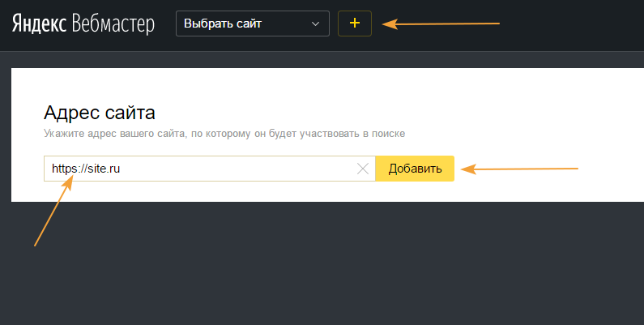This screenshot has width=644, height=325.
Task: Click the orange arrow pointing at Добавить
Action: pos(519,169)
